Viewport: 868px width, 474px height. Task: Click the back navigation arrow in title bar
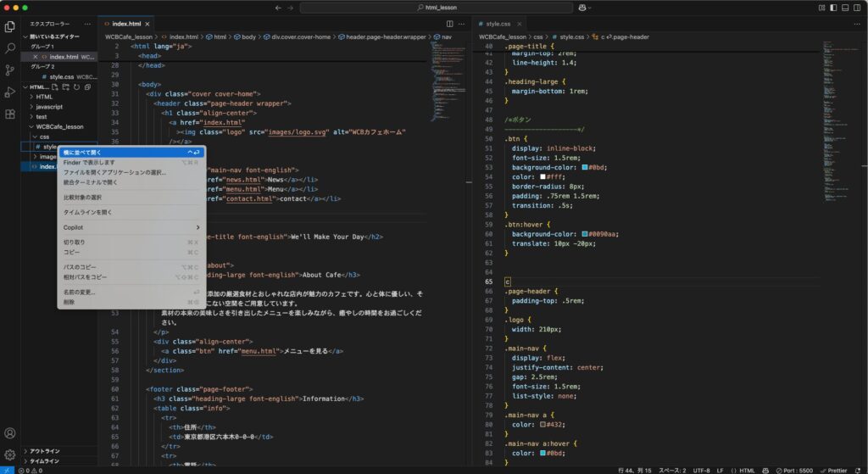pos(277,8)
